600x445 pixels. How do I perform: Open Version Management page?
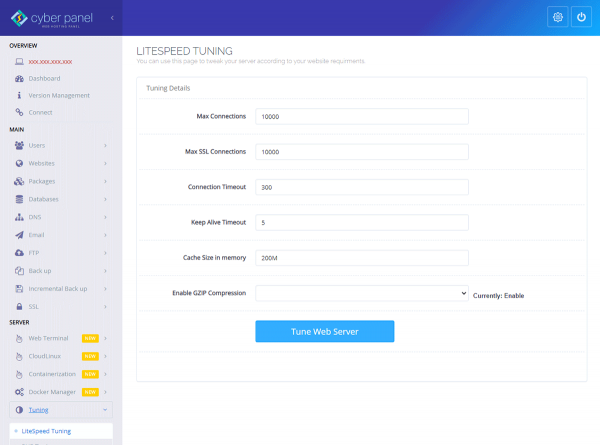[59, 95]
